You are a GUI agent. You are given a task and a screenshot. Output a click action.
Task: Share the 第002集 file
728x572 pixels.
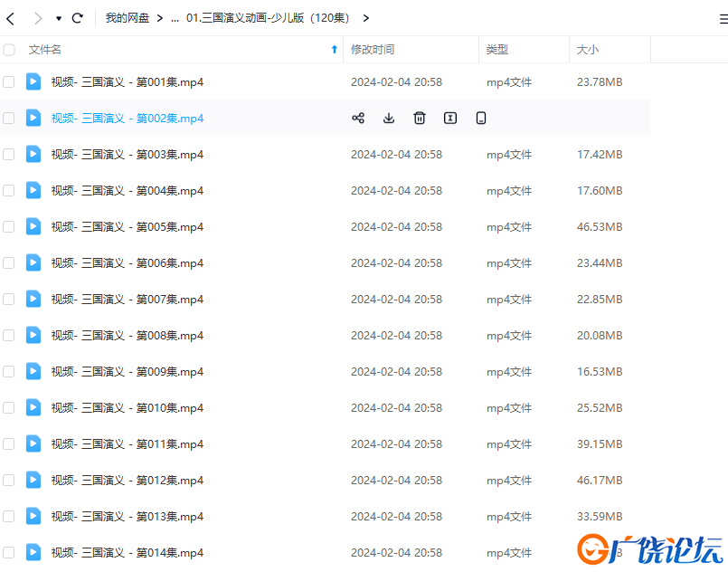pyautogui.click(x=358, y=118)
